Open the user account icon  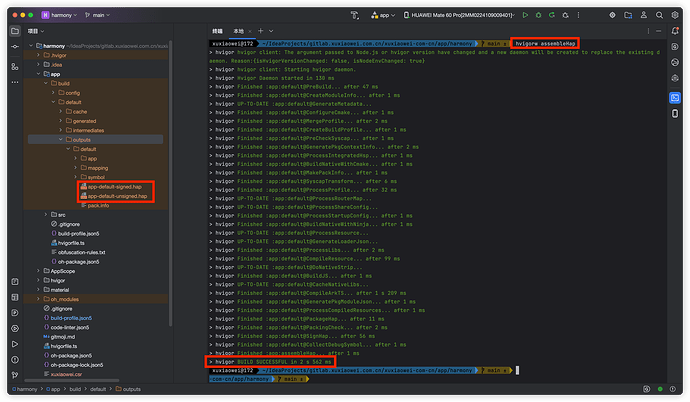[643, 15]
